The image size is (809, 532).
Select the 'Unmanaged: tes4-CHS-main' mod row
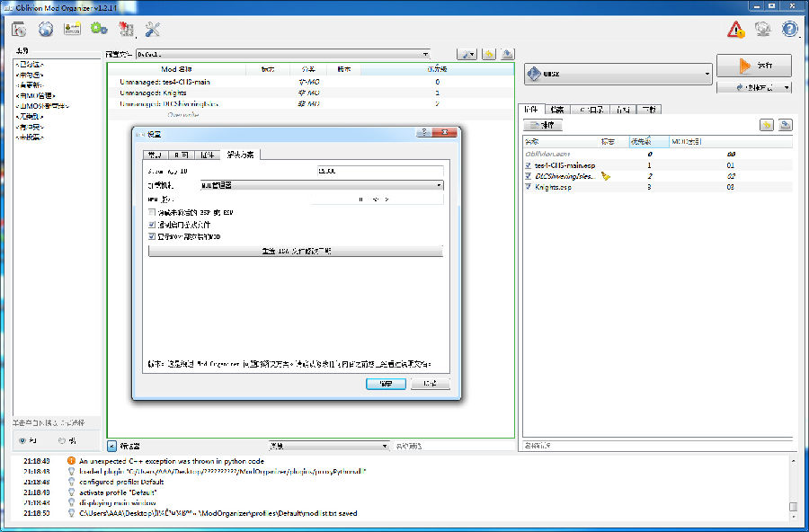point(311,82)
